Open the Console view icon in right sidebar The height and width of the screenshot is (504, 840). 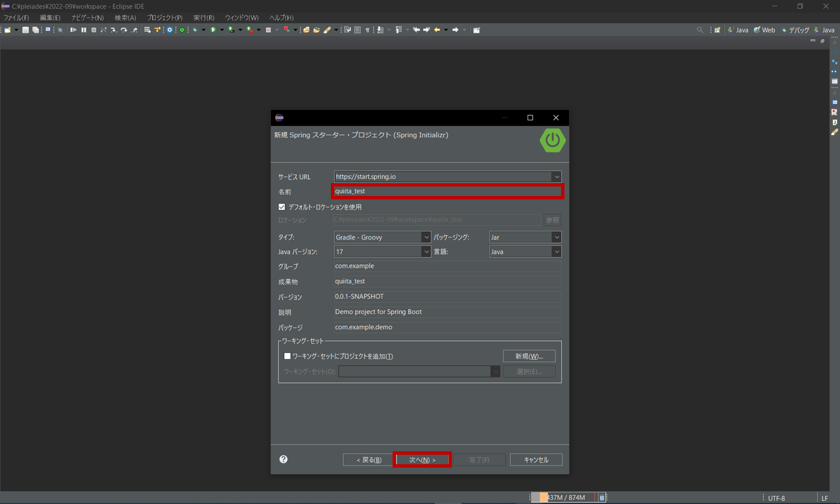[x=834, y=102]
